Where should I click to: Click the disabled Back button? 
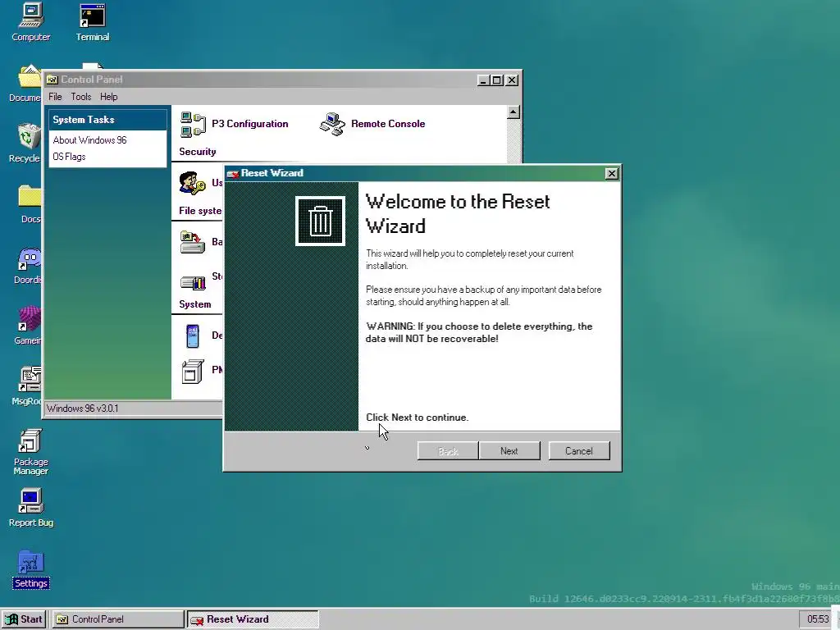448,451
